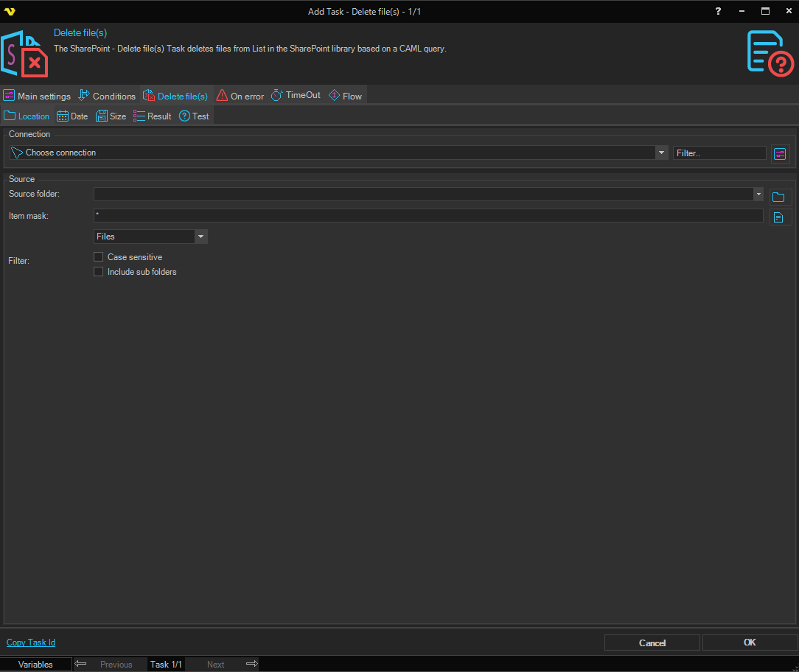799x672 pixels.
Task: Click the browse source folder icon
Action: (780, 197)
